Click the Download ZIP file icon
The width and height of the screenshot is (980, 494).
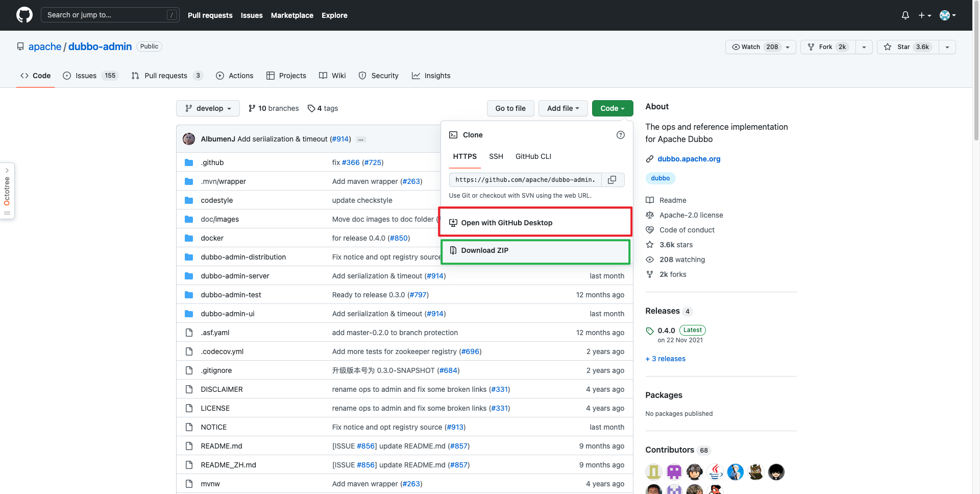(453, 250)
